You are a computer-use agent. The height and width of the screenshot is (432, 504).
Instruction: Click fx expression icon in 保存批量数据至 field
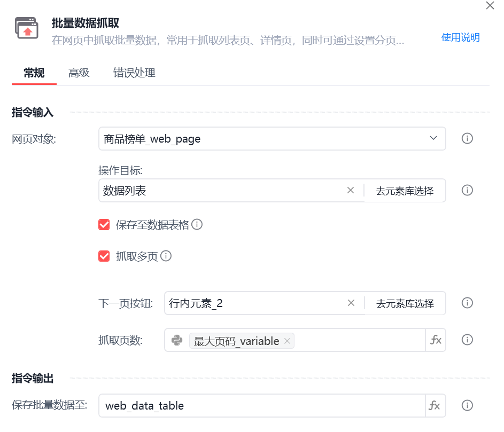(436, 405)
